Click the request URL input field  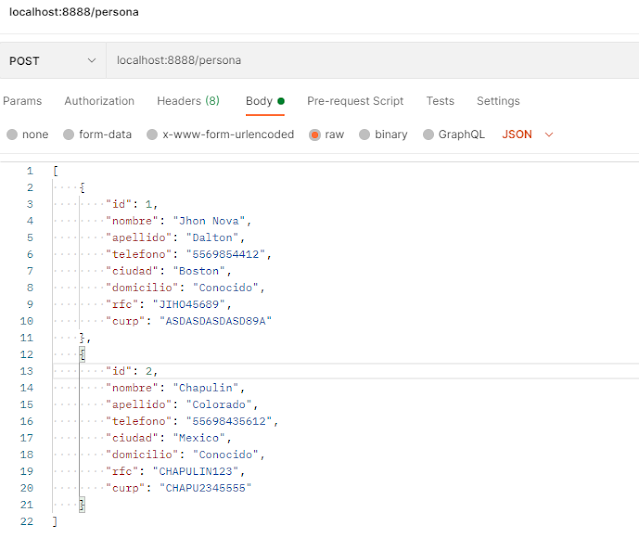[372, 61]
